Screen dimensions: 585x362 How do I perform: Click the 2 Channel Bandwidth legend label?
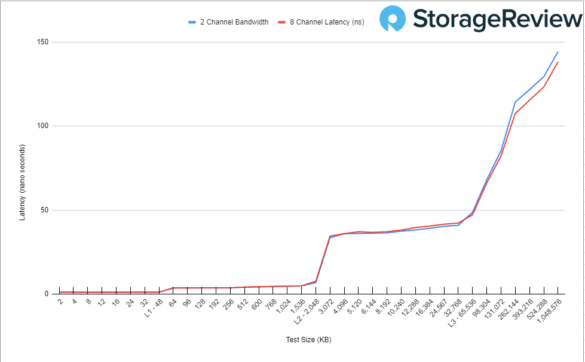coord(234,22)
